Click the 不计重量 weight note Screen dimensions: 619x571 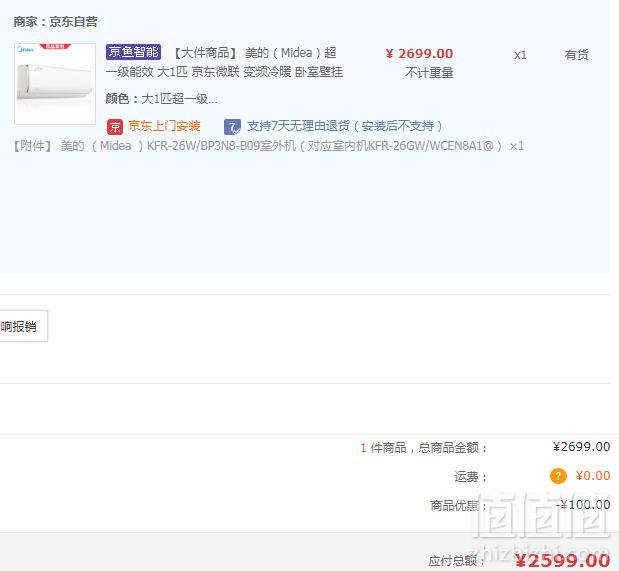(429, 73)
